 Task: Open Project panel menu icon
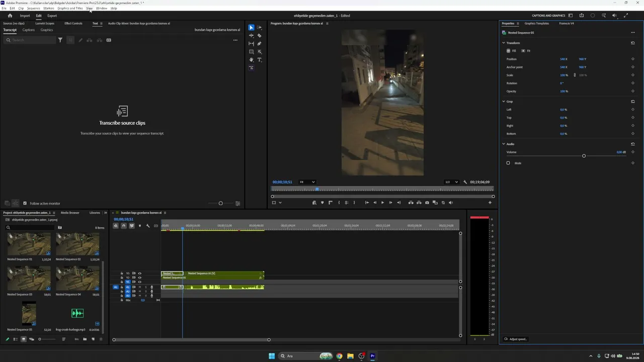(x=54, y=213)
